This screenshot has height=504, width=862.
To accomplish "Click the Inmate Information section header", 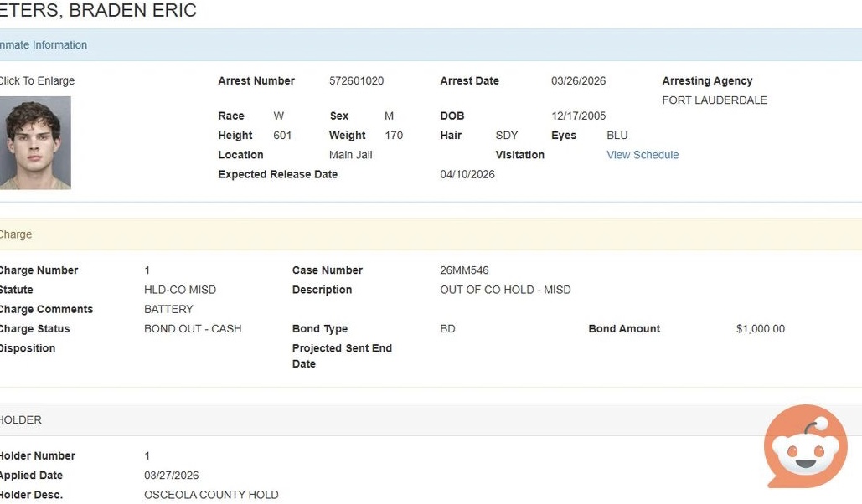I will pos(431,45).
